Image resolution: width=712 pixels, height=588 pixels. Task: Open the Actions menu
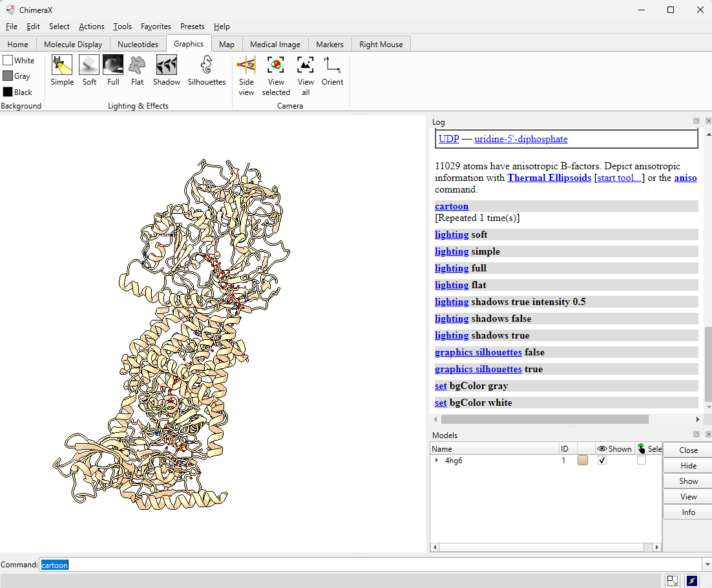91,26
